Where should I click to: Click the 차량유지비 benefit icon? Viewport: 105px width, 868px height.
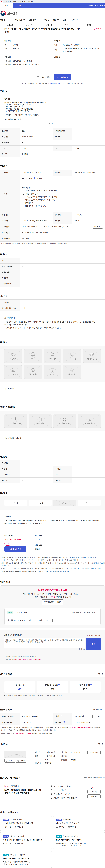click(x=52, y=356)
